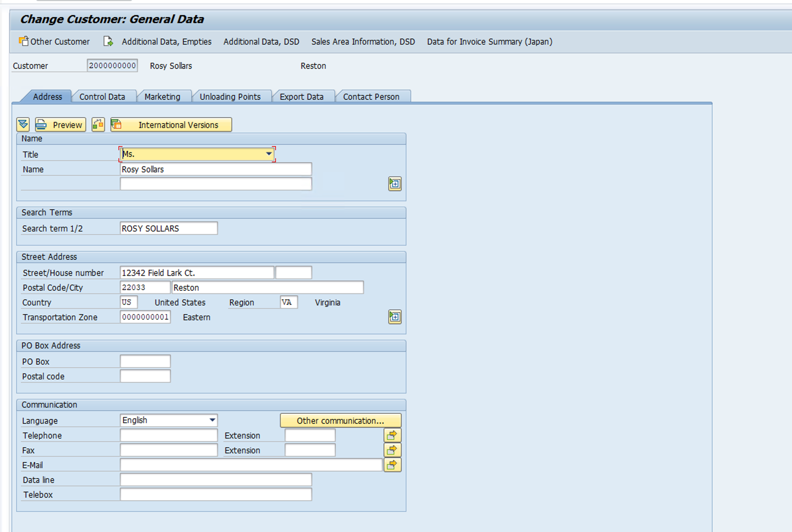Expand more fields in Name section
Viewport: 792px width, 532px height.
point(395,184)
